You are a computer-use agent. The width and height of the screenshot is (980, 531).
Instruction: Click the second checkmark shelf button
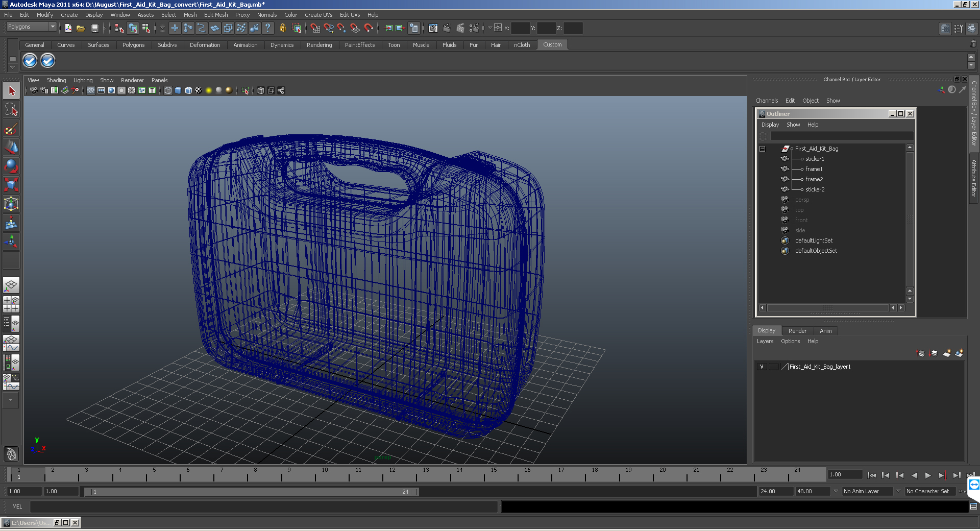(47, 61)
